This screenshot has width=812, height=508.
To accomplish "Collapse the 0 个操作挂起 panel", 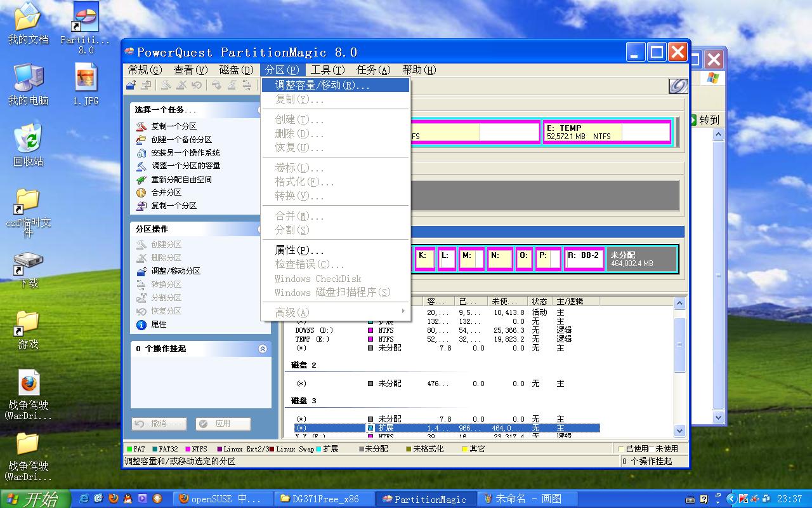I will click(263, 349).
